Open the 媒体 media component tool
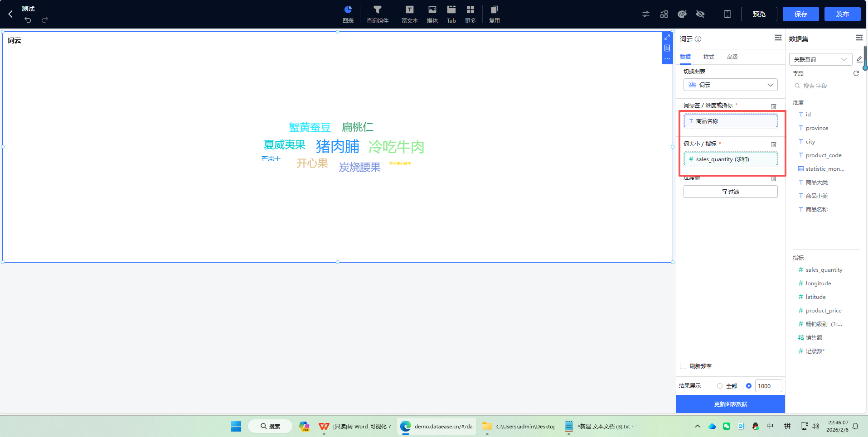This screenshot has height=437, width=868. 432,14
